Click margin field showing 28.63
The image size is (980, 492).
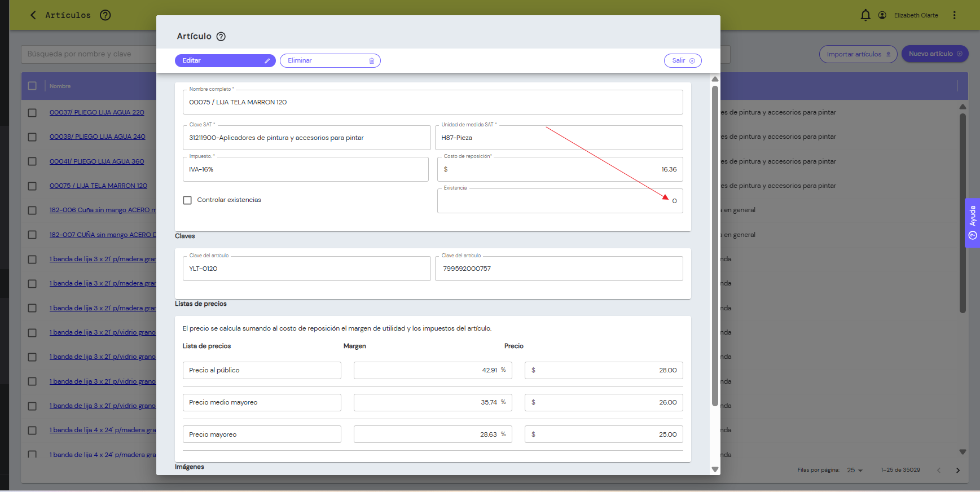tap(433, 434)
